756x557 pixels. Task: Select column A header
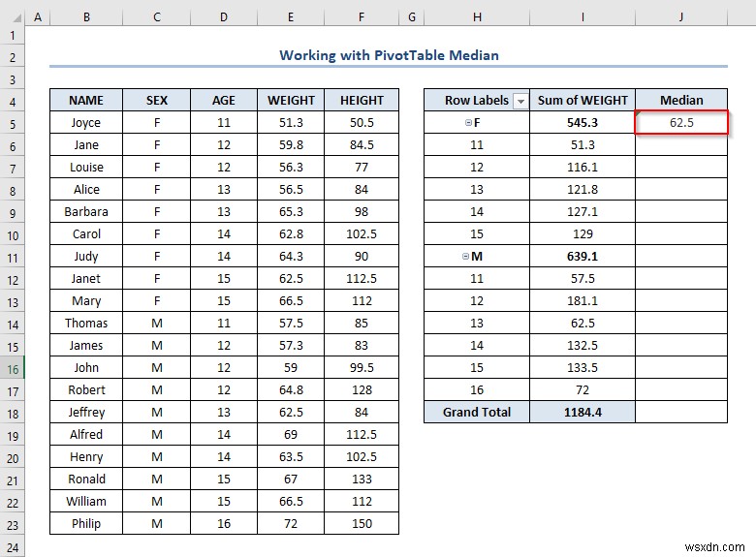pos(38,17)
